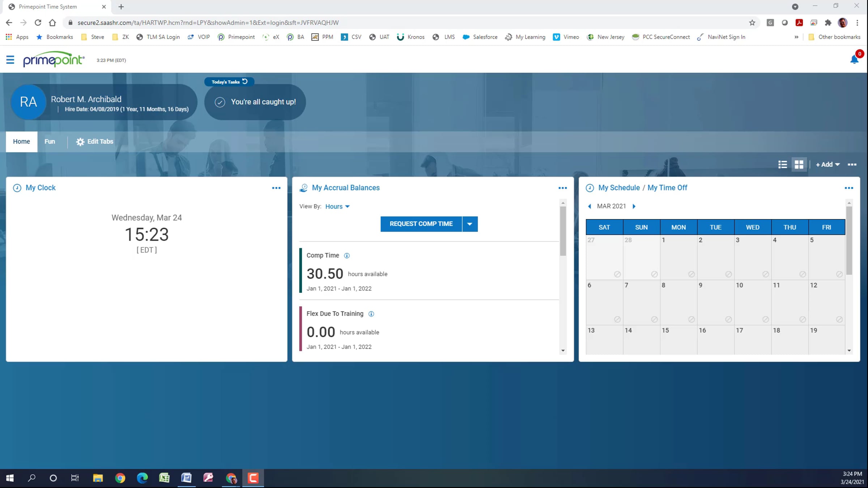Expand the View By Hours dropdown
Image resolution: width=868 pixels, height=488 pixels.
[337, 206]
